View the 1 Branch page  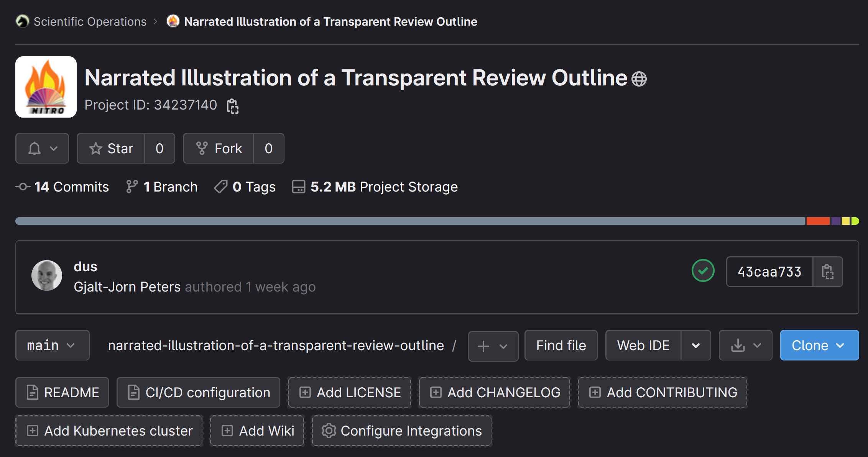point(162,187)
